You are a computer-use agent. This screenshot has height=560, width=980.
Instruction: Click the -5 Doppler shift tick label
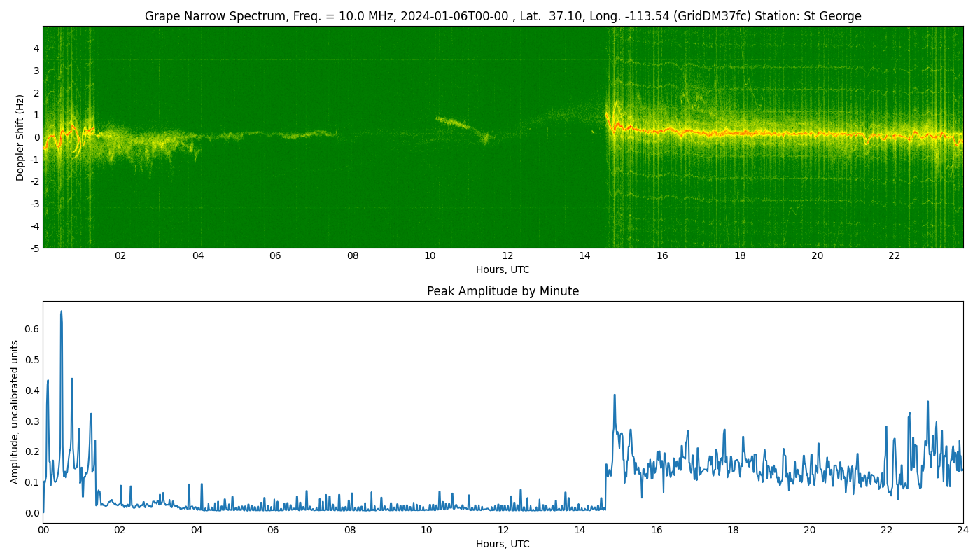(x=34, y=248)
